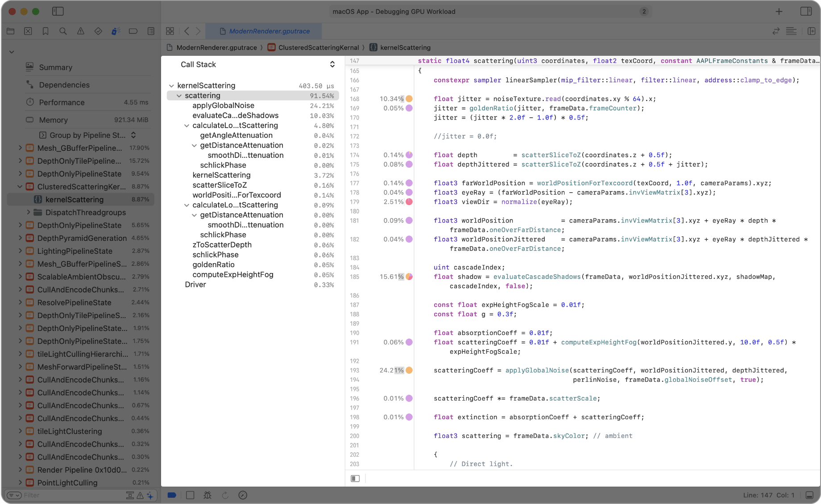
Task: Toggle the right inspector panel
Action: click(x=806, y=12)
